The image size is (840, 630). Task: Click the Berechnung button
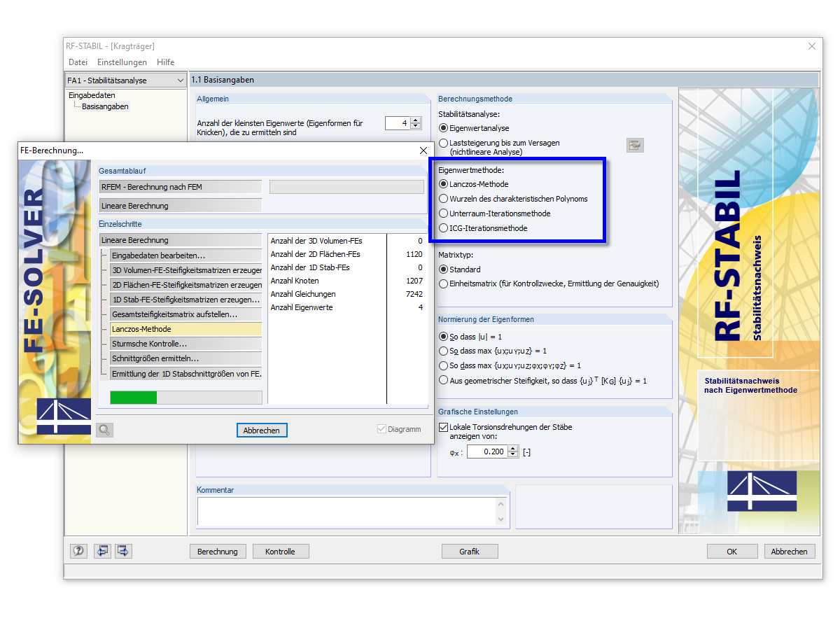pos(218,552)
